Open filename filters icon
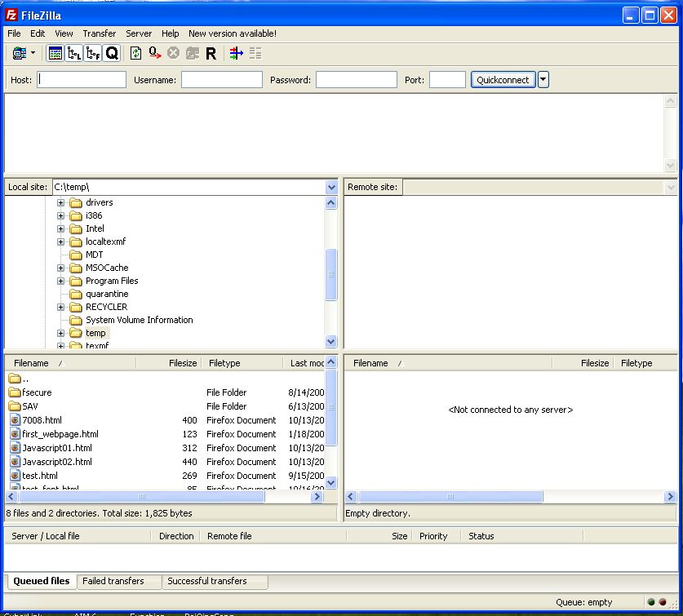This screenshot has height=616, width=683. click(x=237, y=53)
